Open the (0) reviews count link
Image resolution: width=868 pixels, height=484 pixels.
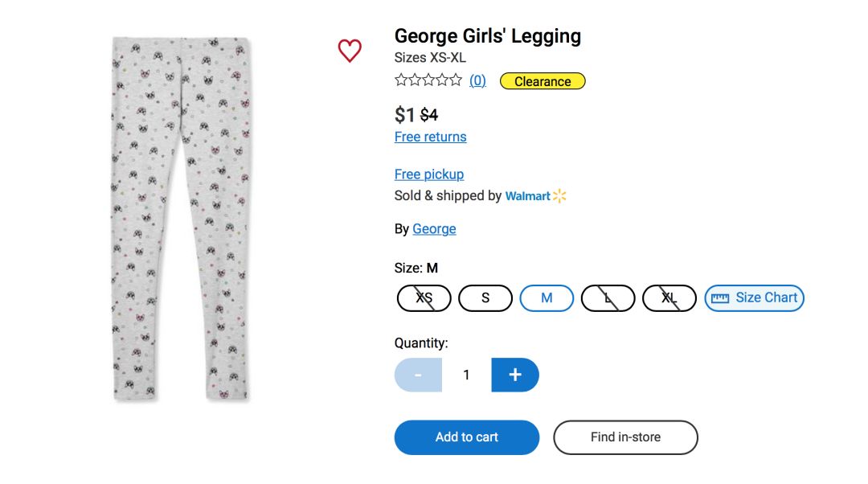477,80
